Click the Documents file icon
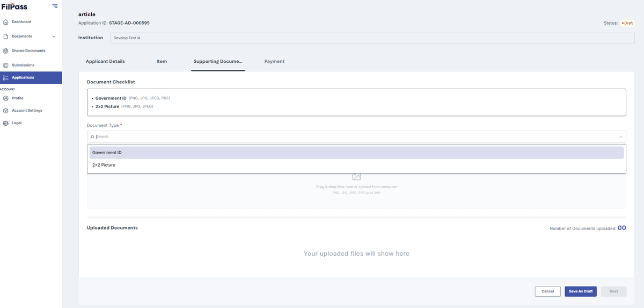 pyautogui.click(x=6, y=37)
